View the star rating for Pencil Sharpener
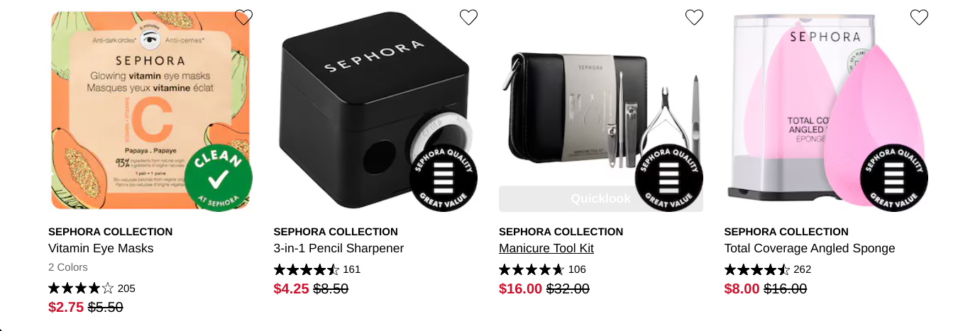The height and width of the screenshot is (331, 980). (x=307, y=269)
